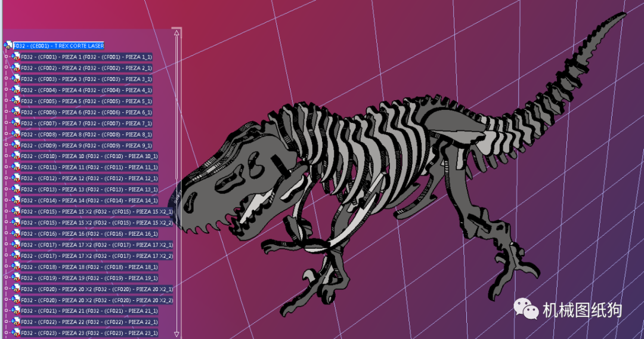Click the part icon of PIEZA 1_1
This screenshot has height=339, width=644.
16,56
